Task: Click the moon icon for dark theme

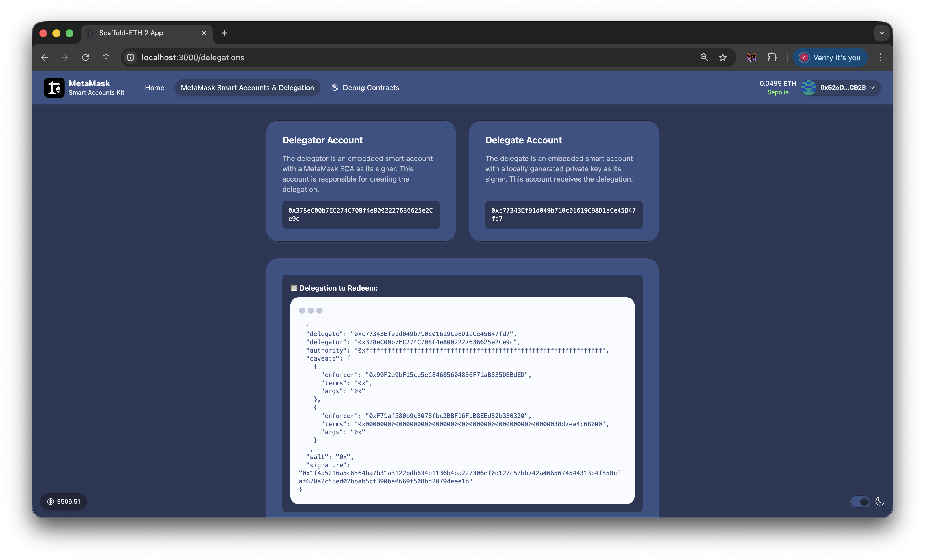Action: click(880, 501)
